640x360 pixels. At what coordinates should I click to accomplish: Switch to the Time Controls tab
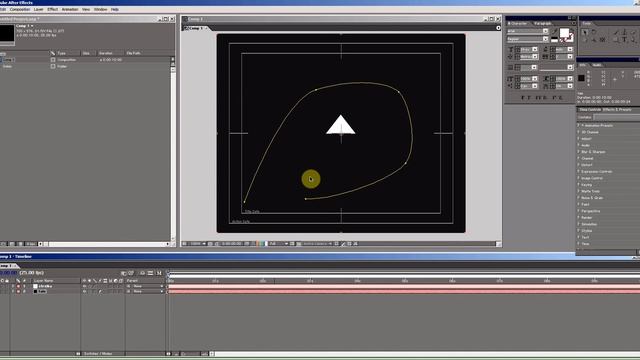click(590, 109)
